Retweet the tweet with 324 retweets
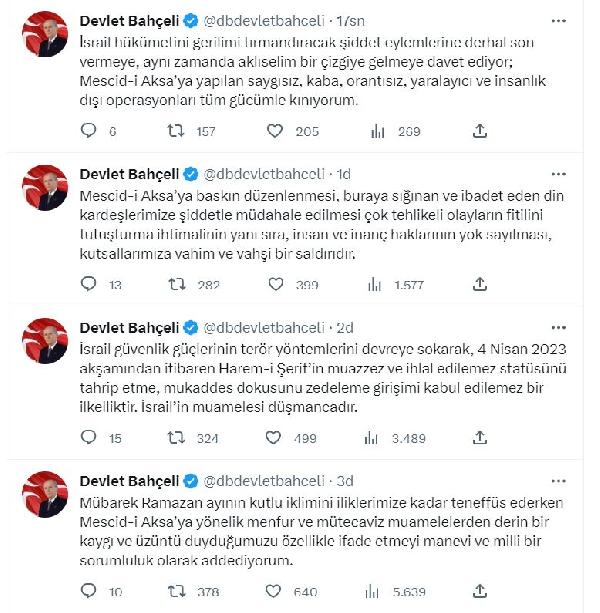The width and height of the screenshot is (600, 613). point(177,437)
